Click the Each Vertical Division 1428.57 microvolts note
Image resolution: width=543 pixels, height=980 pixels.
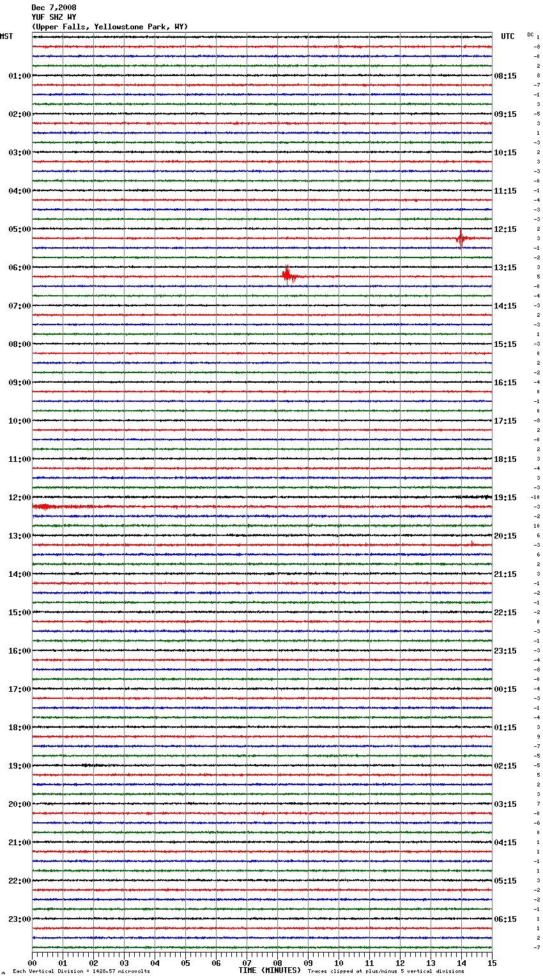pos(81,971)
